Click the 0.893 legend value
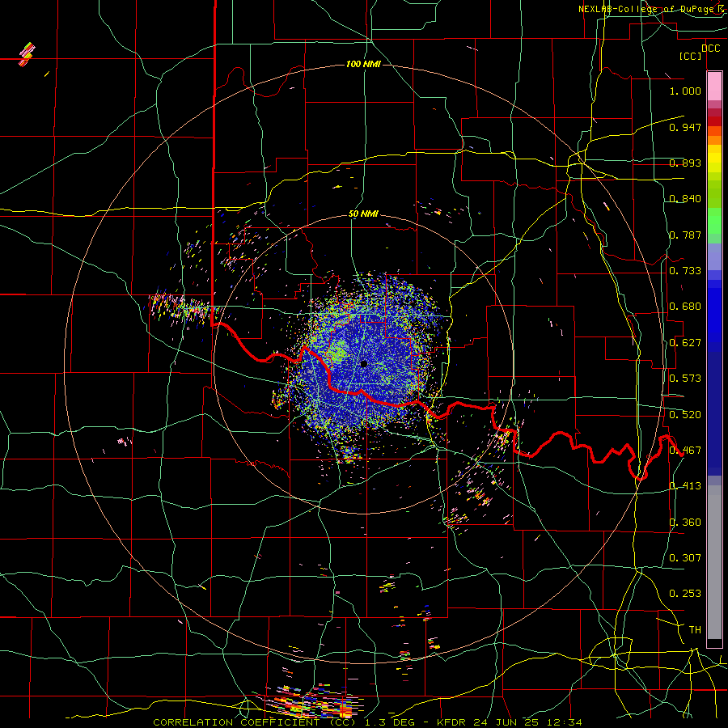Image resolution: width=728 pixels, height=728 pixels. coord(685,163)
